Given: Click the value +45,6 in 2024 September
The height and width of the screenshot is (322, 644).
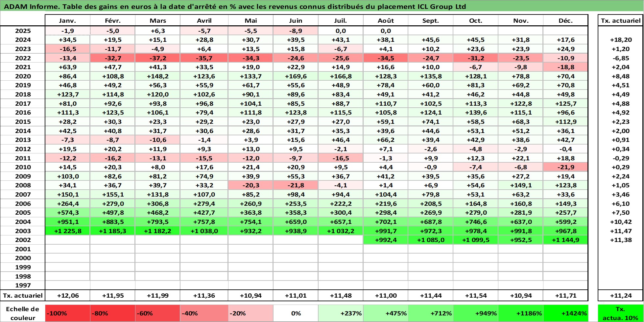Looking at the screenshot, I should point(430,40).
